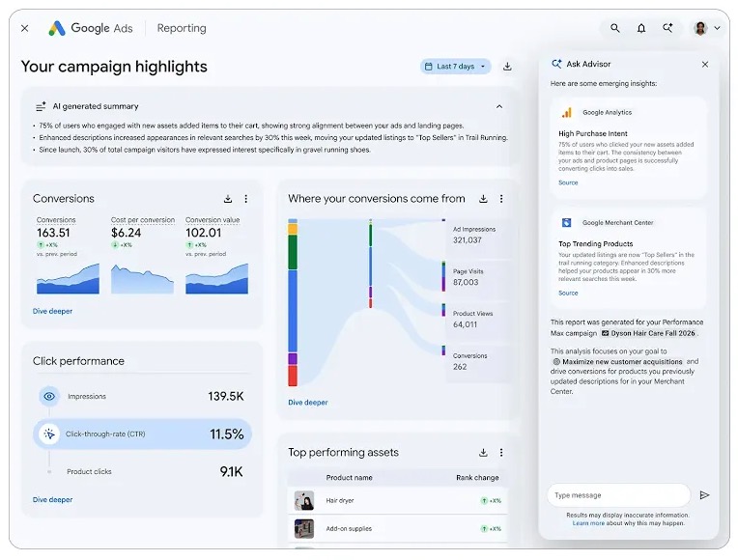Download the campaign highlights report
Image resolution: width=738 pixels, height=560 pixels.
pyautogui.click(x=507, y=67)
